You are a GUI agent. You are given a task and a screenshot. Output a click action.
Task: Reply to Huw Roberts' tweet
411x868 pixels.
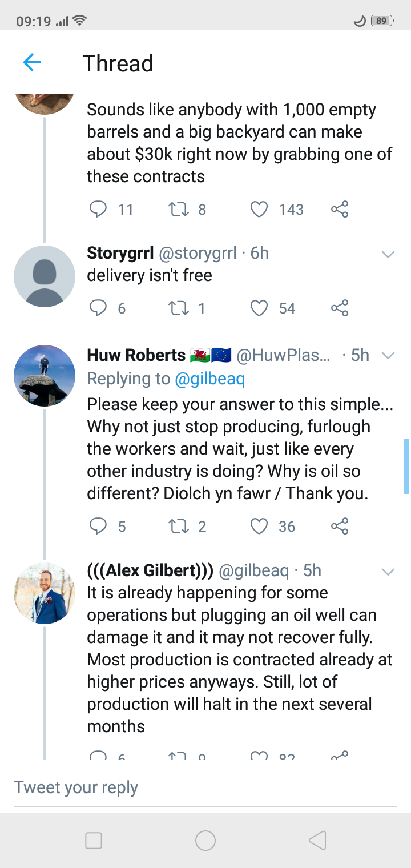[98, 526]
